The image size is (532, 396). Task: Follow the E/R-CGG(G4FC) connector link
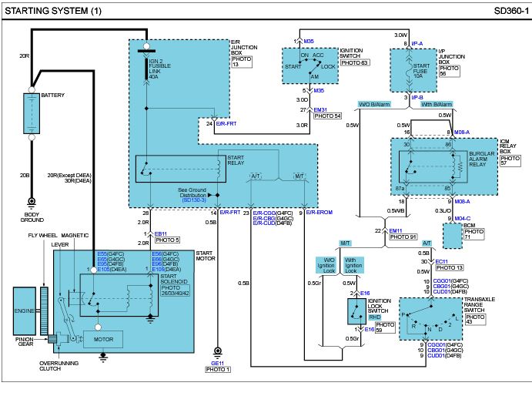tap(273, 213)
